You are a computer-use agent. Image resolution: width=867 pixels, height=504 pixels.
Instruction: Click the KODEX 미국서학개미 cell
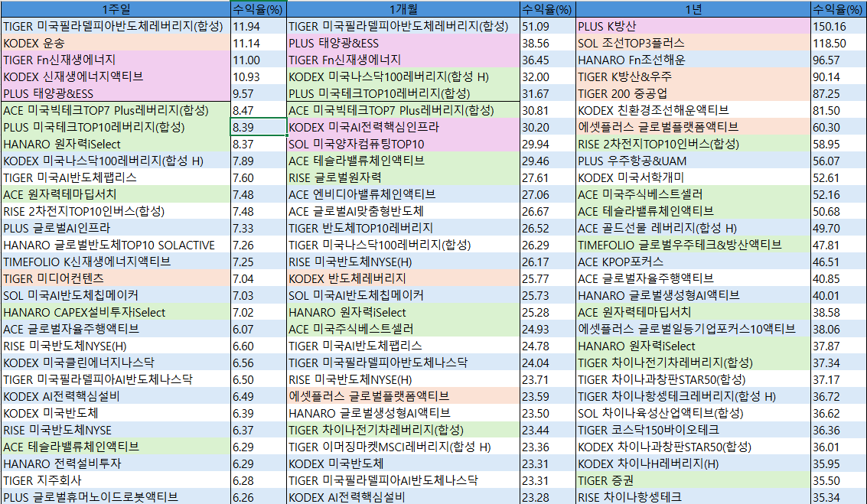point(693,177)
